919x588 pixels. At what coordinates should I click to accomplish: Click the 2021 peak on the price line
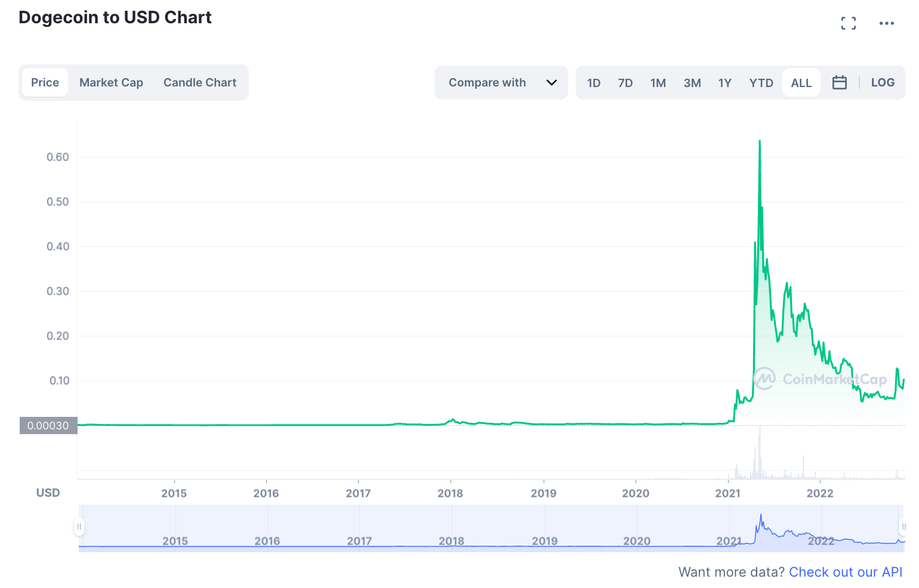(760, 141)
